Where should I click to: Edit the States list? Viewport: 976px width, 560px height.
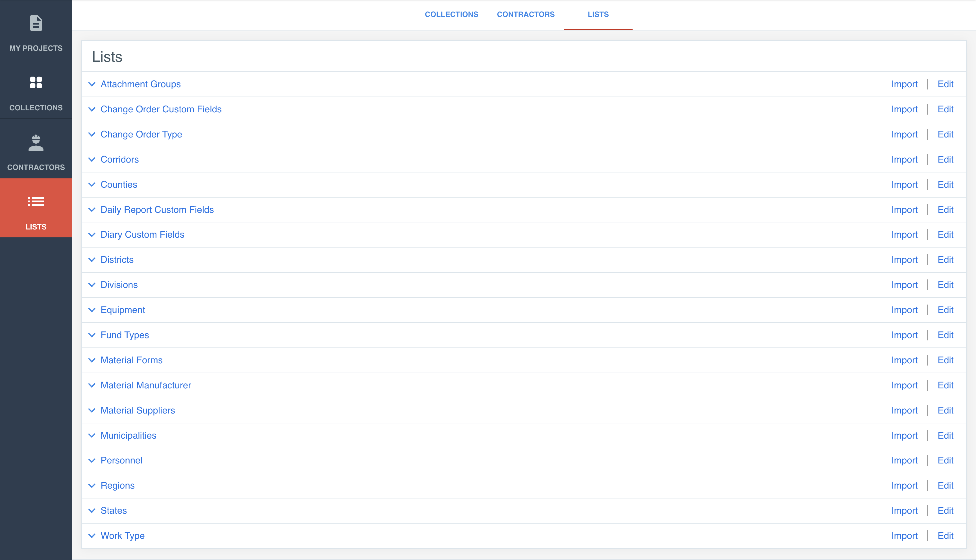(x=945, y=511)
